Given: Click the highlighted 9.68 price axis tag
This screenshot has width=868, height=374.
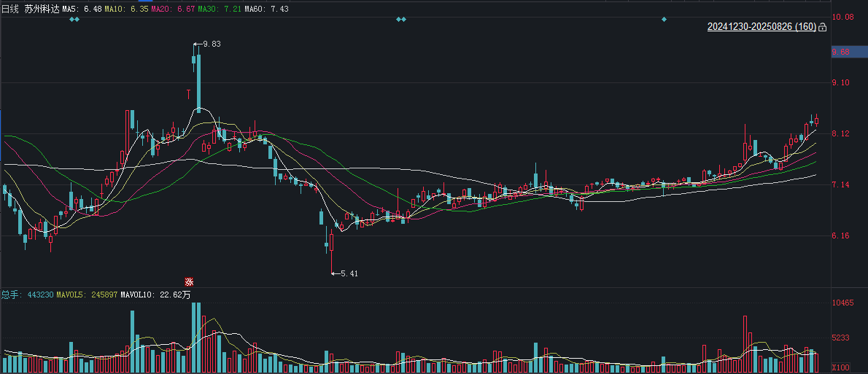Looking at the screenshot, I should (850, 52).
